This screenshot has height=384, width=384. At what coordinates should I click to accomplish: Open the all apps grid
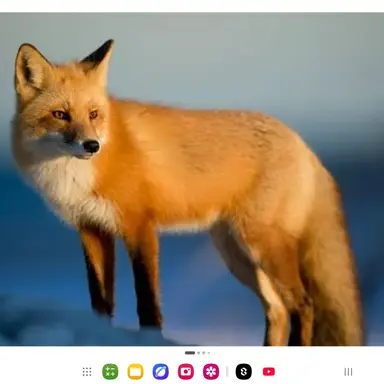pos(87,372)
